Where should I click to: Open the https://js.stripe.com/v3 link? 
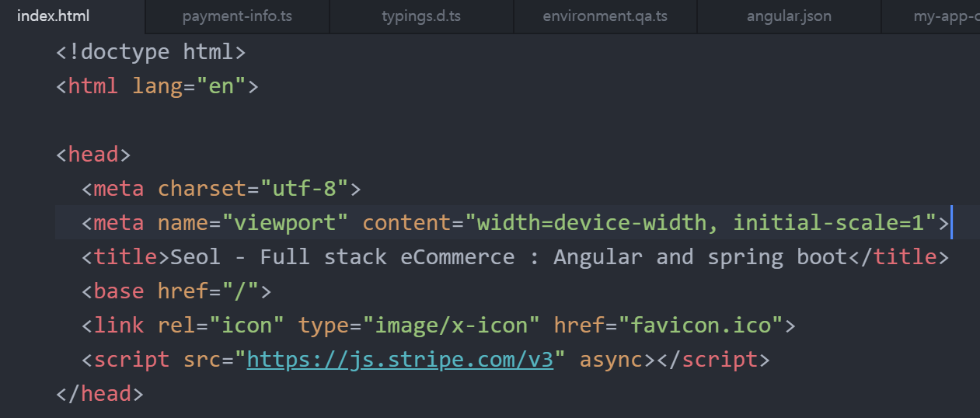pyautogui.click(x=400, y=360)
